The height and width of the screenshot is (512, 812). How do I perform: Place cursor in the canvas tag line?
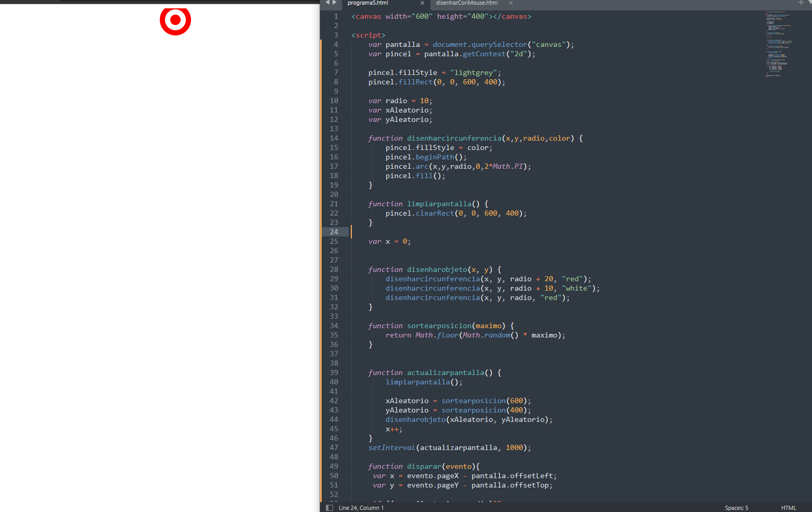click(x=441, y=16)
